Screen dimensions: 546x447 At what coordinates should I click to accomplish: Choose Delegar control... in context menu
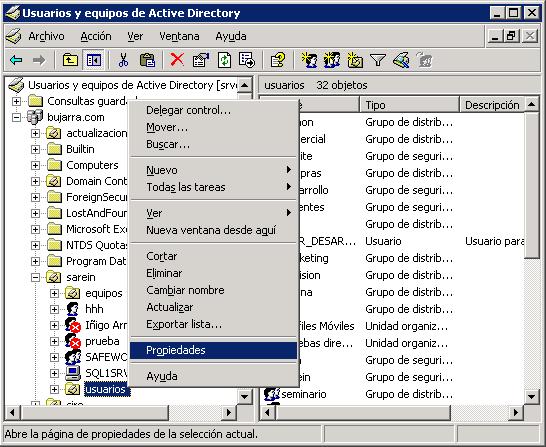(213, 110)
